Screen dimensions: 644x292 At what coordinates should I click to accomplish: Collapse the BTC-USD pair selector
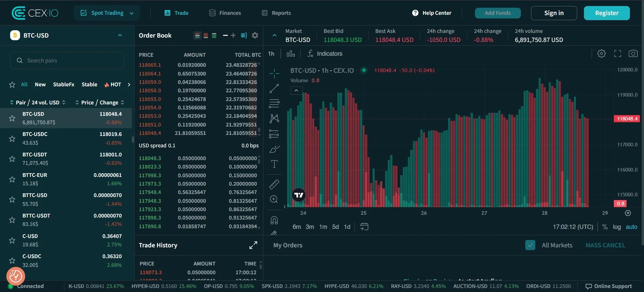coord(120,35)
